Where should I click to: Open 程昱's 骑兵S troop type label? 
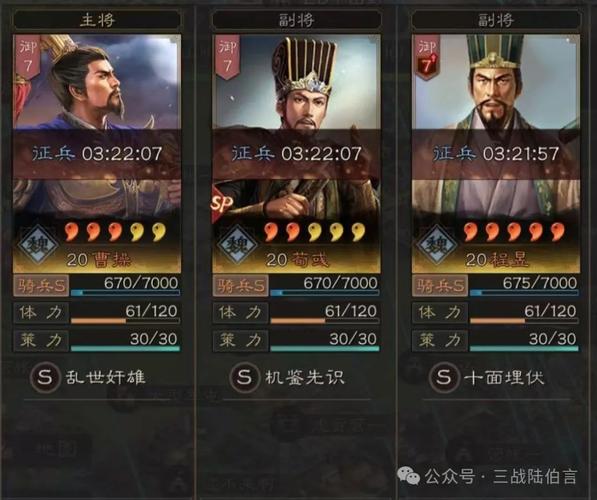[x=440, y=286]
